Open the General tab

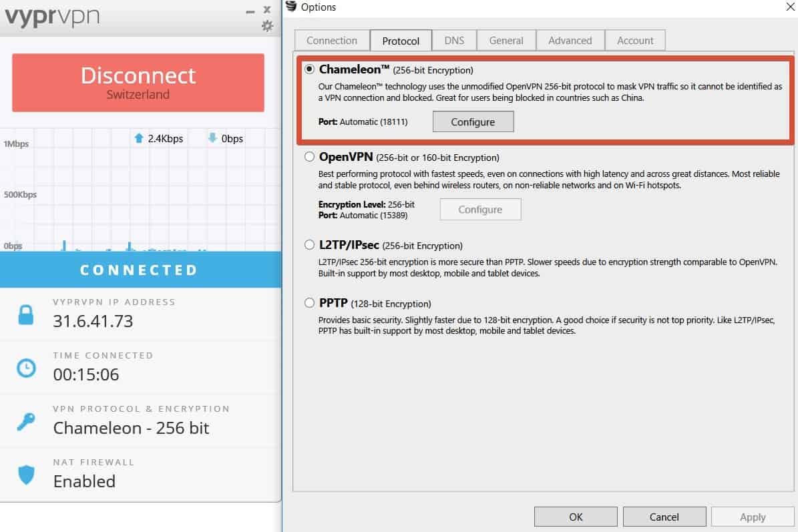click(x=506, y=40)
